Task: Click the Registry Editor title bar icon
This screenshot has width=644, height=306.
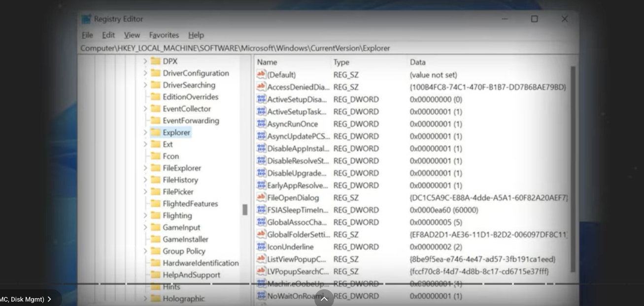Action: [x=87, y=19]
